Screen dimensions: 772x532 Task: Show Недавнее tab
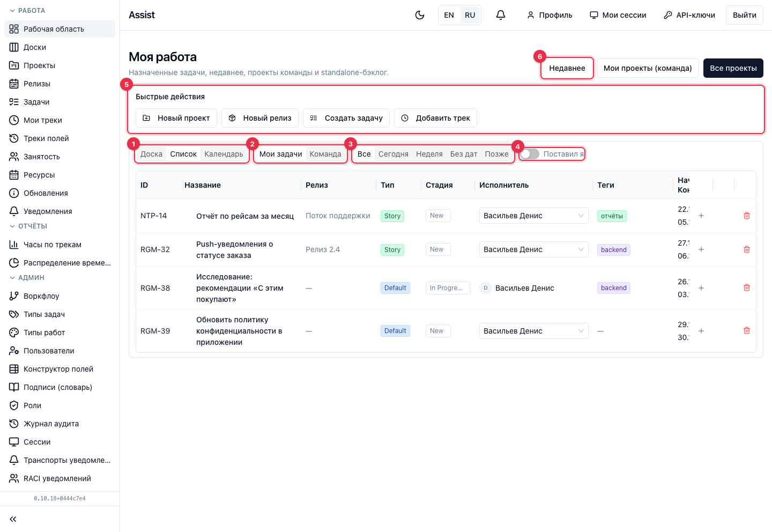(567, 68)
